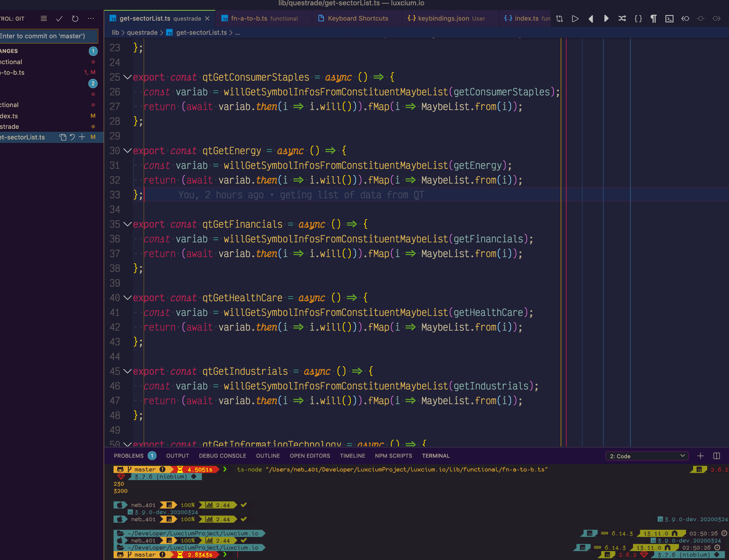729x560 pixels.
Task: Go to next change right triangle
Action: pyautogui.click(x=606, y=19)
